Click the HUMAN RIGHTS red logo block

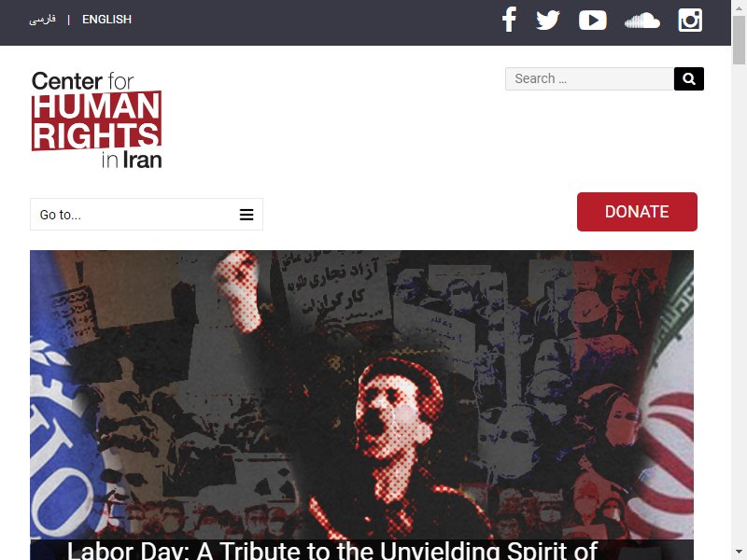(97, 120)
